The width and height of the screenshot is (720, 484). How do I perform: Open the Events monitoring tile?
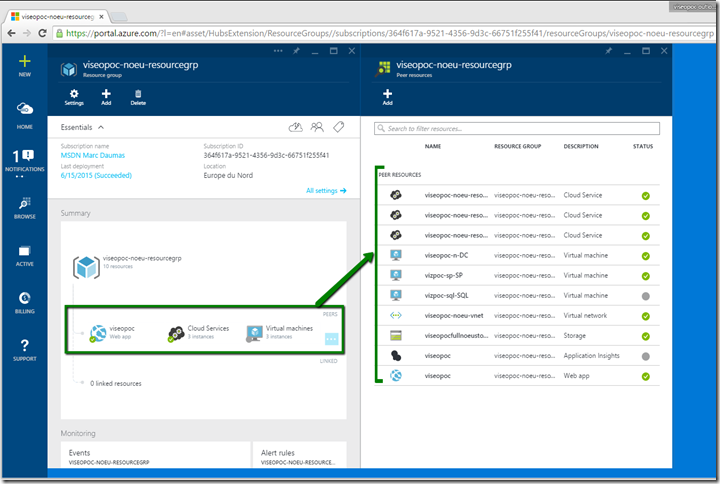pos(156,455)
